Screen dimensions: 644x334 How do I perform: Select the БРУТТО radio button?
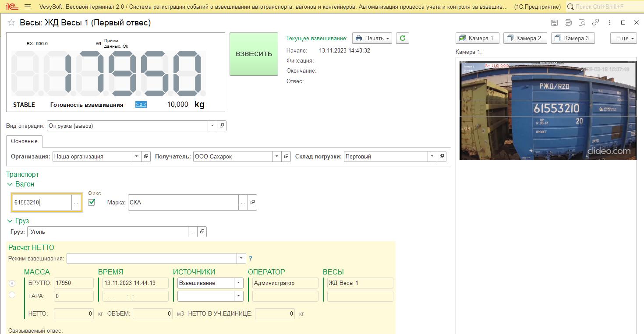(12, 283)
